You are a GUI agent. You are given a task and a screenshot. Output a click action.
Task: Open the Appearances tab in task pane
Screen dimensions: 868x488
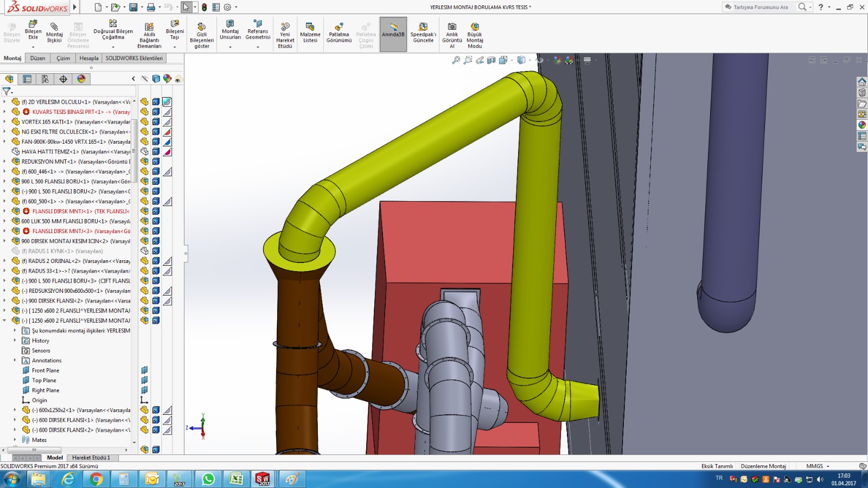point(861,125)
